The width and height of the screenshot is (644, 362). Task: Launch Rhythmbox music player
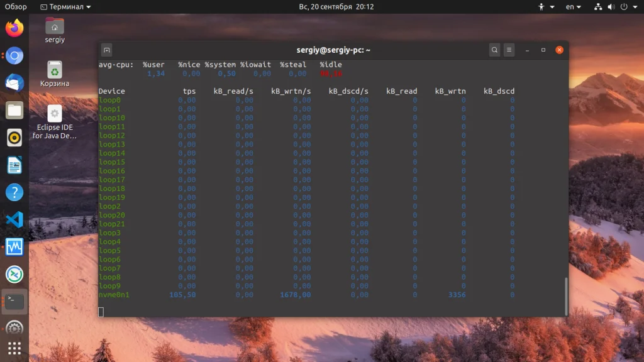click(14, 138)
